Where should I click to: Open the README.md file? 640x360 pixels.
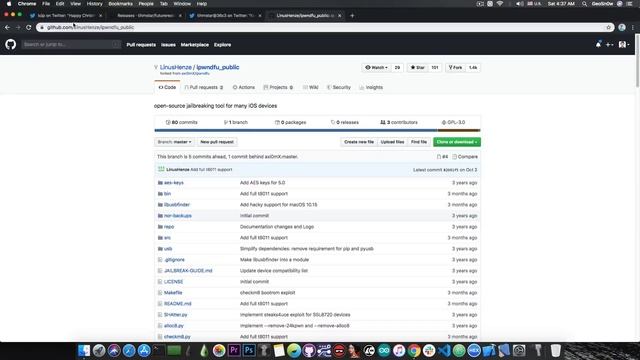[178, 304]
